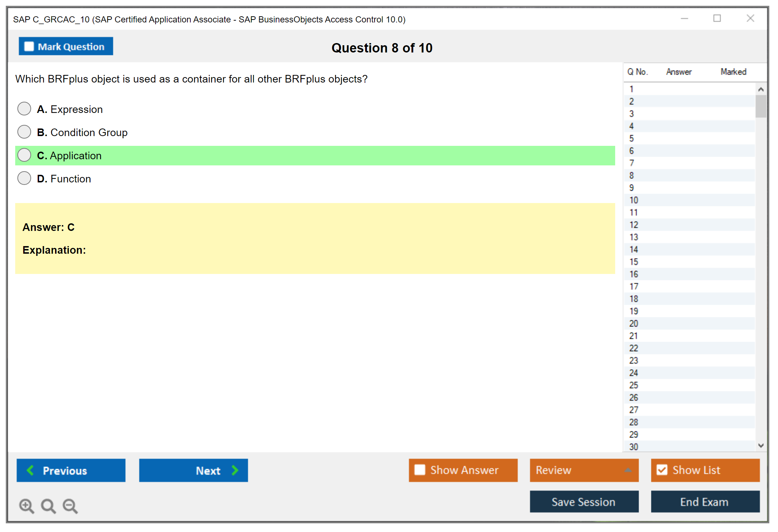Click the zoom in magnifier icon

26,506
